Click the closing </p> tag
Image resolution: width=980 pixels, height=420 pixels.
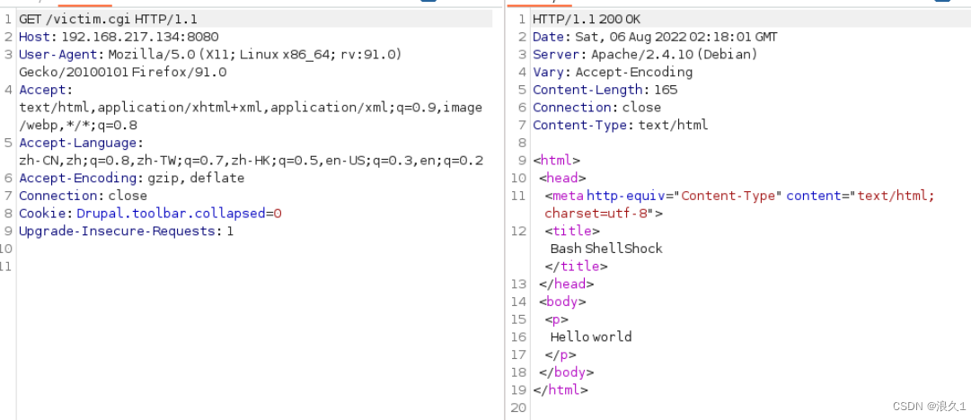(561, 354)
